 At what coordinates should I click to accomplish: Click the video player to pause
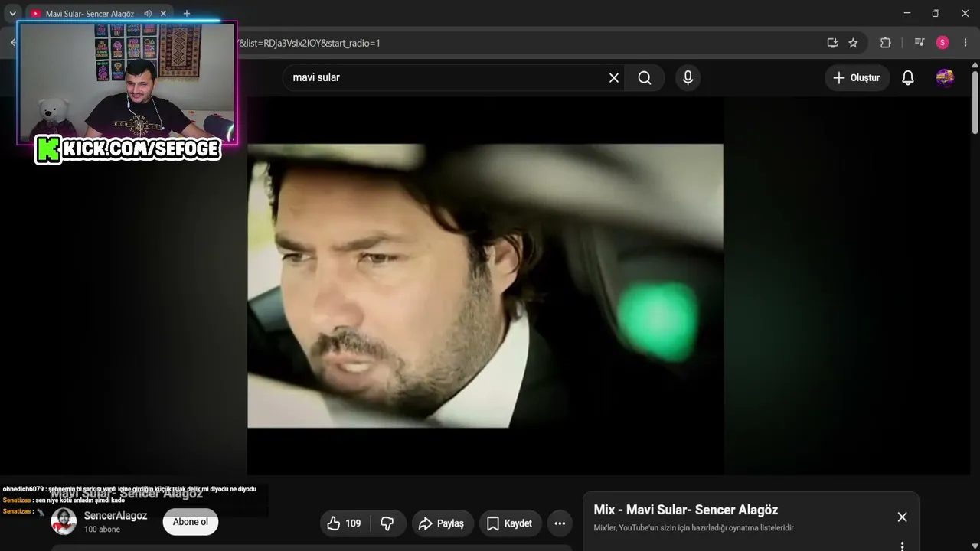pyautogui.click(x=485, y=285)
